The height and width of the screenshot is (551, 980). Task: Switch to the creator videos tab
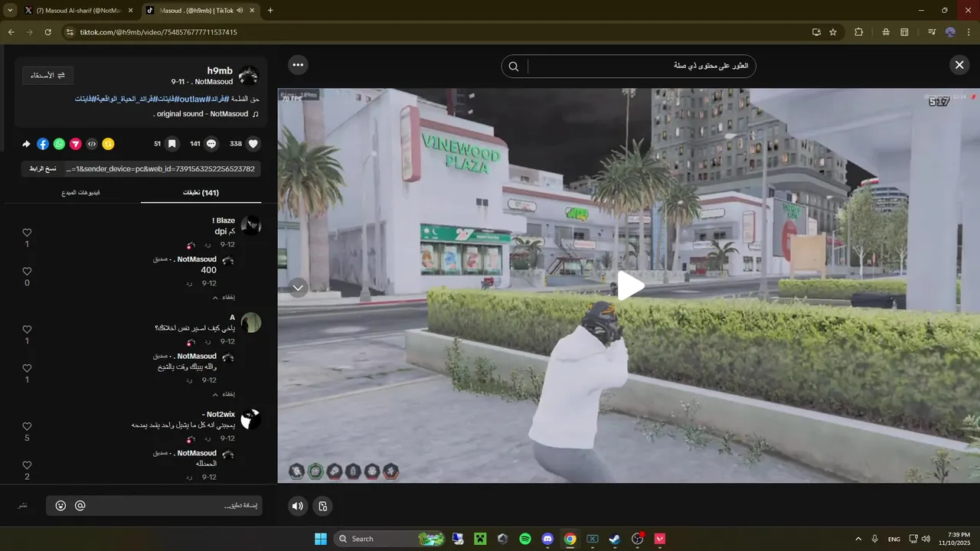pyautogui.click(x=81, y=193)
